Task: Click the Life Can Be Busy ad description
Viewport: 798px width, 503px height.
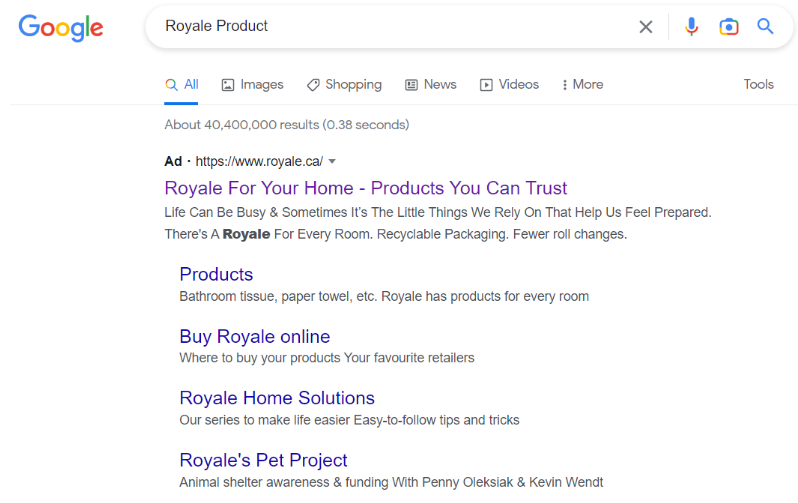Action: tap(438, 223)
